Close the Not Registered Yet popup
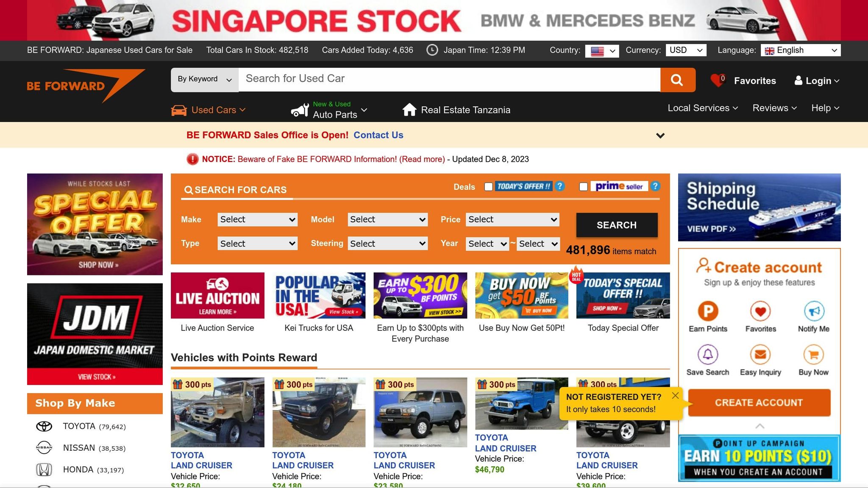 pyautogui.click(x=675, y=395)
